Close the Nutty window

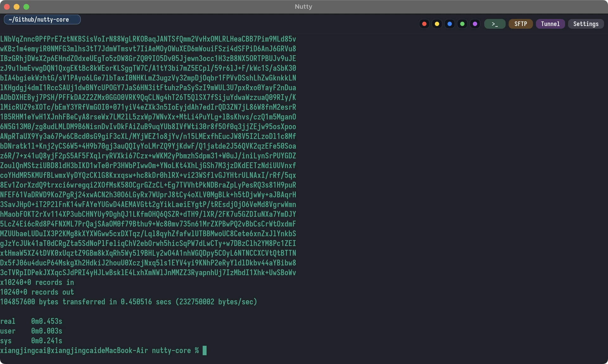(7, 7)
